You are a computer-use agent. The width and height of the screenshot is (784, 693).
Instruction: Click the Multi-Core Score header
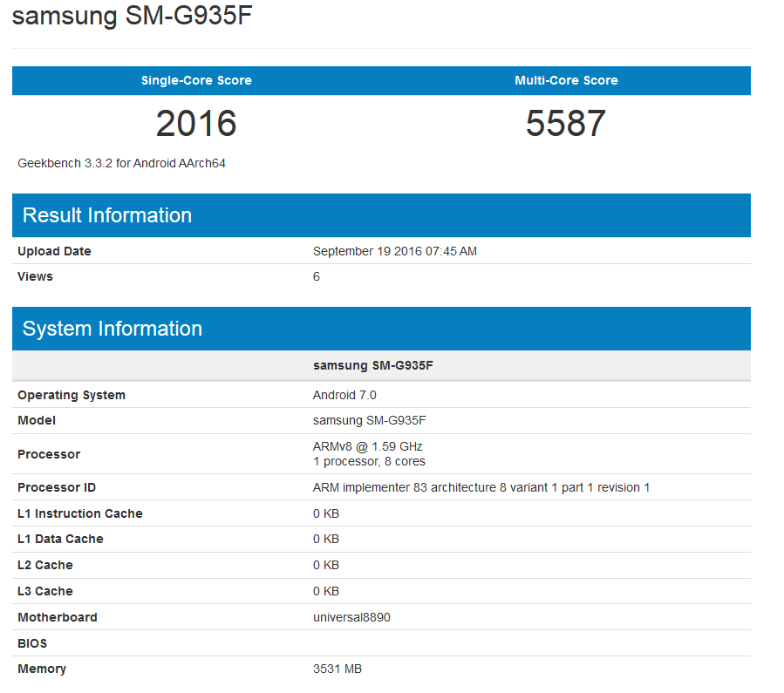pos(566,80)
